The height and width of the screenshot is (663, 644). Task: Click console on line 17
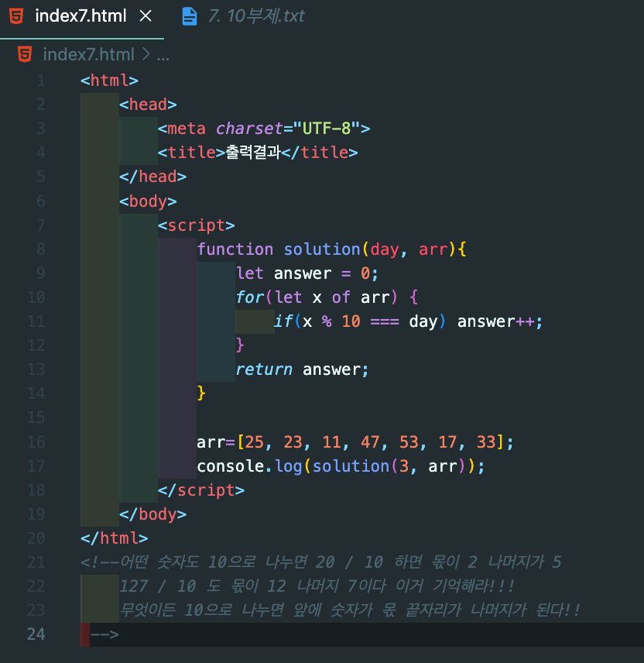click(x=231, y=466)
